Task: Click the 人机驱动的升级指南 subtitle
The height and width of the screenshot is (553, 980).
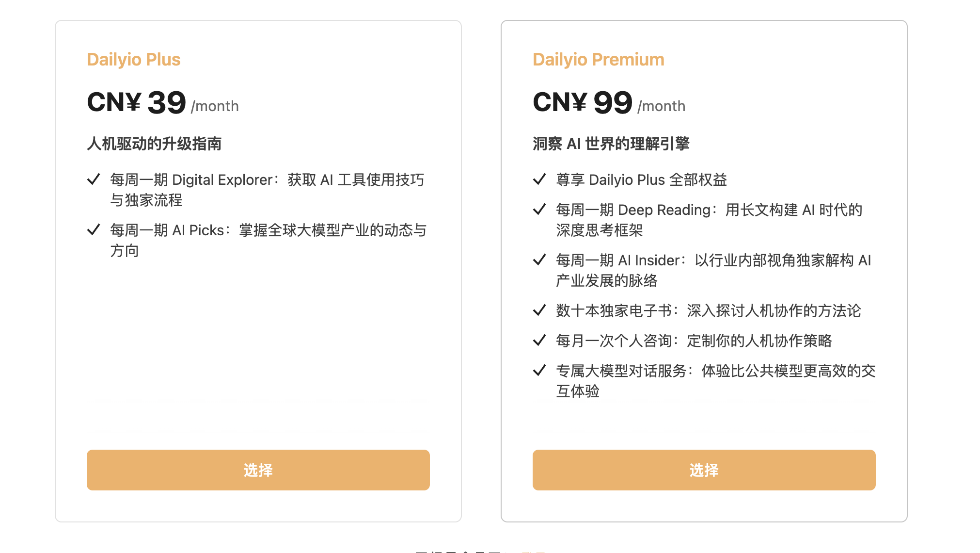Action: point(154,144)
